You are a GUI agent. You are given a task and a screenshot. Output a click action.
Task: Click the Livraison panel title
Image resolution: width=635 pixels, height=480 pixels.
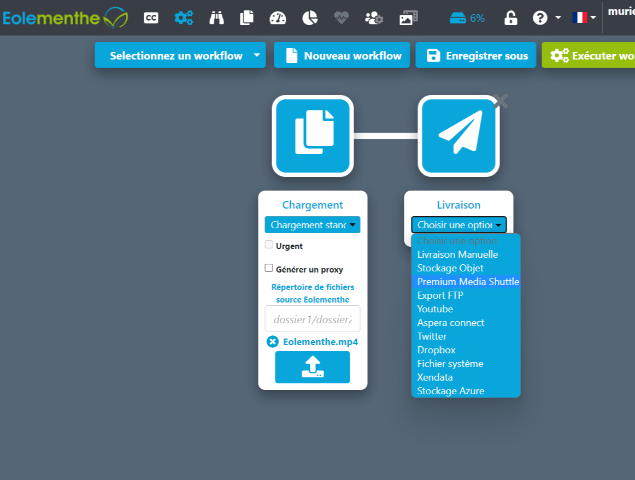click(x=458, y=205)
